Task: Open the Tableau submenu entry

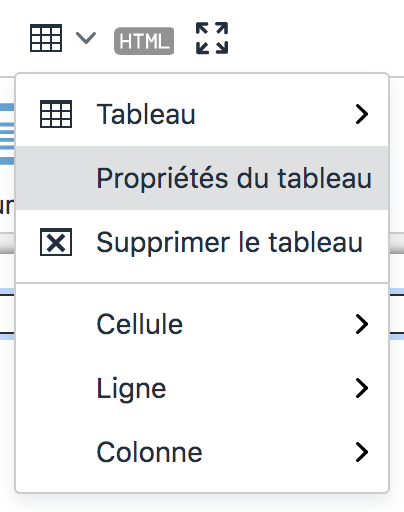Action: pyautogui.click(x=202, y=114)
